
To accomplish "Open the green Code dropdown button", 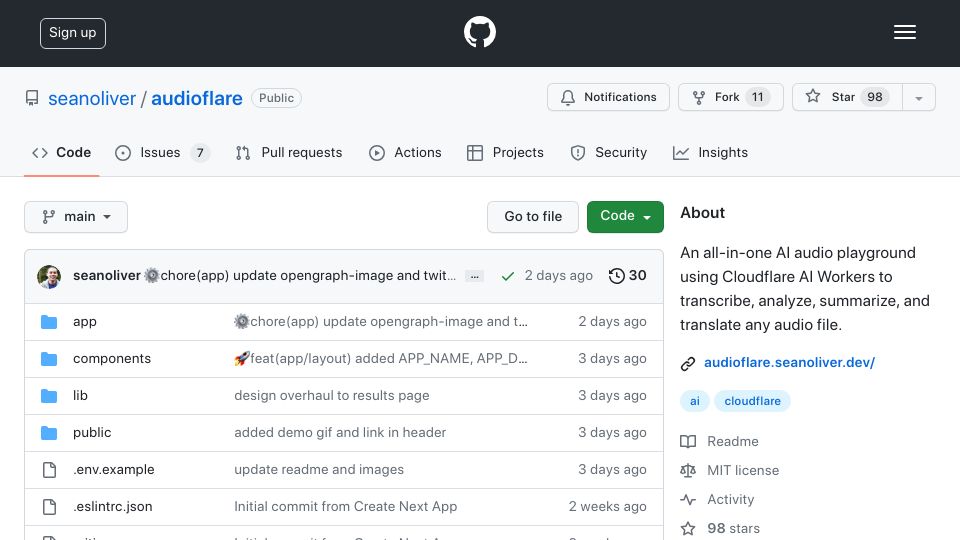I will tap(625, 217).
